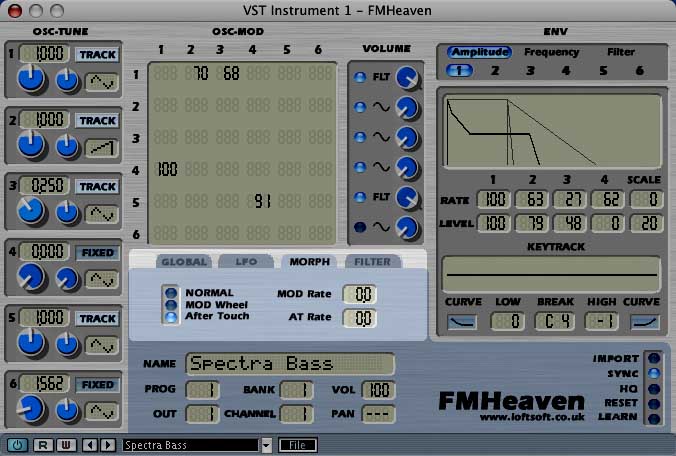Click oscillator 6 small fine tune knob

tap(67, 409)
